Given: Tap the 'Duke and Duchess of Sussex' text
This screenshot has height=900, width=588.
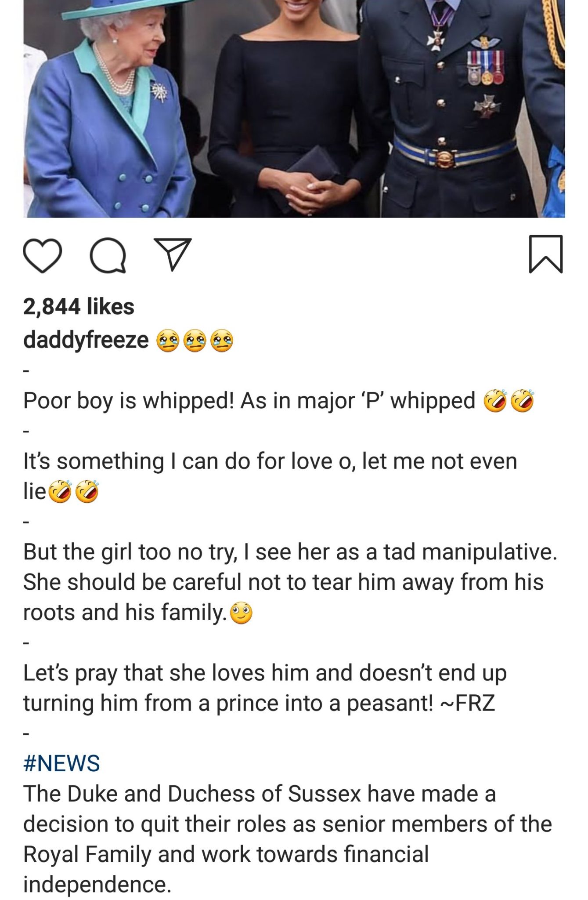Looking at the screenshot, I should pos(215,794).
